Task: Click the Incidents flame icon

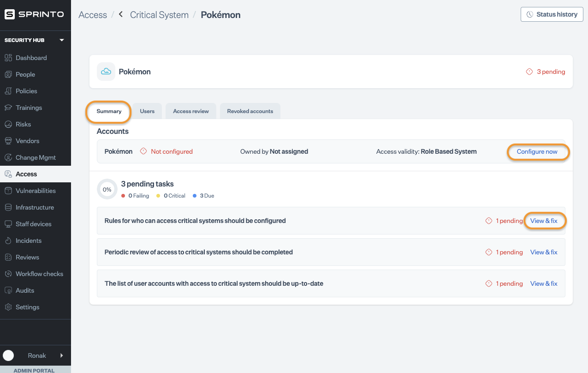Action: (8, 241)
